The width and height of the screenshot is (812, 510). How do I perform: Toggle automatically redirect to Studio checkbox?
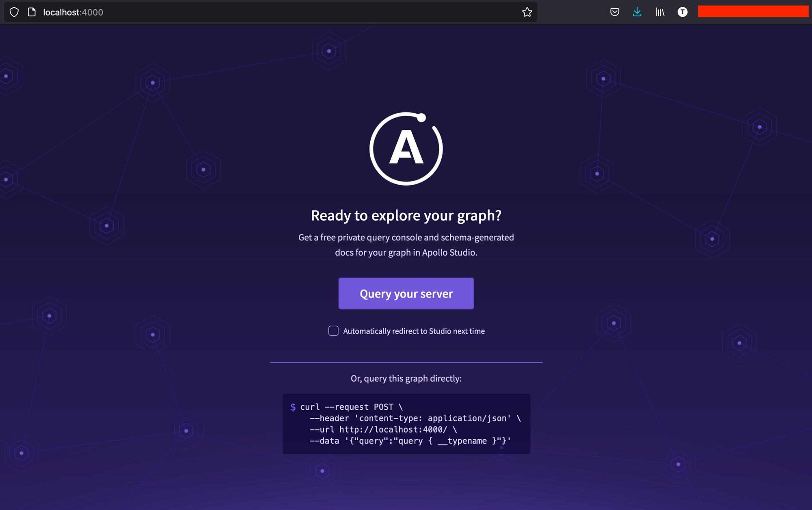tap(333, 330)
